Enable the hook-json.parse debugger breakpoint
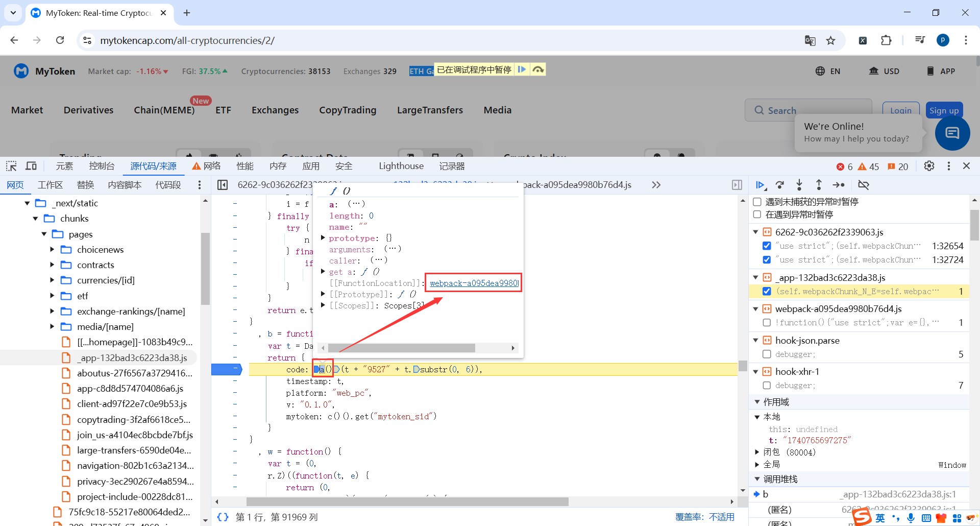 (x=767, y=354)
